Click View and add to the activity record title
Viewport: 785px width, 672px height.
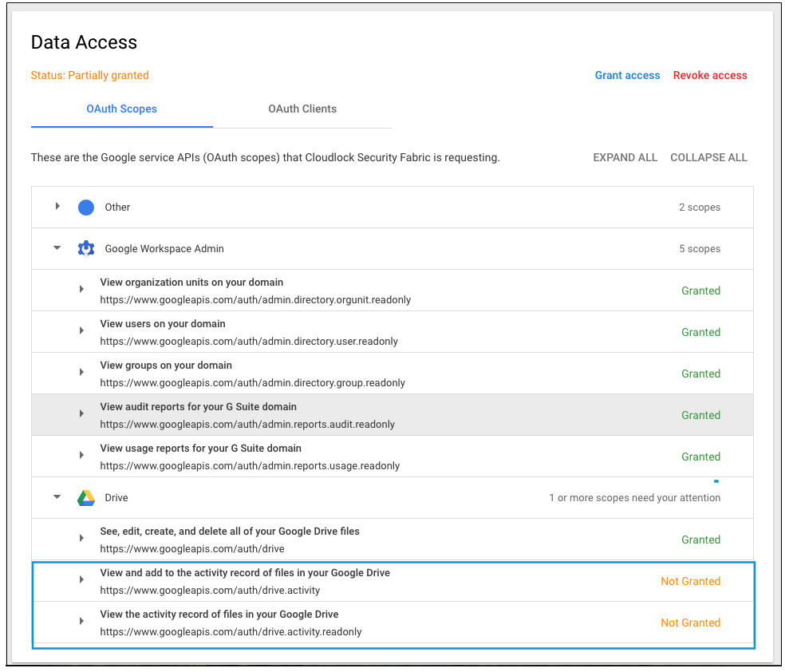pos(245,573)
